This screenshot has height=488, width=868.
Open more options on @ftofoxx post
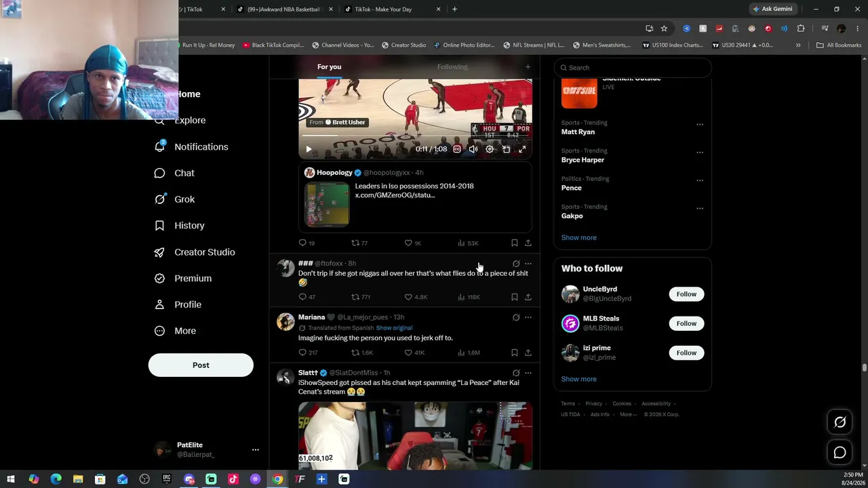click(528, 264)
